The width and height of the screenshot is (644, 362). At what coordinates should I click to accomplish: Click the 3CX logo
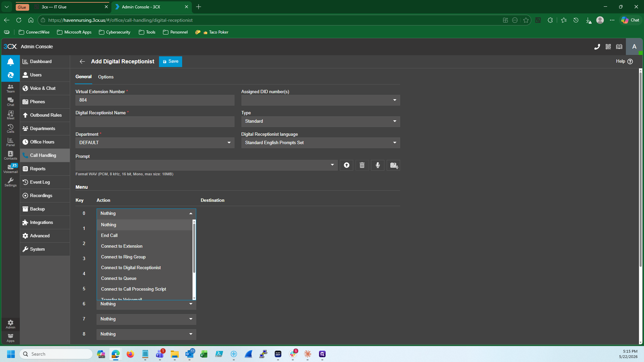click(x=10, y=47)
